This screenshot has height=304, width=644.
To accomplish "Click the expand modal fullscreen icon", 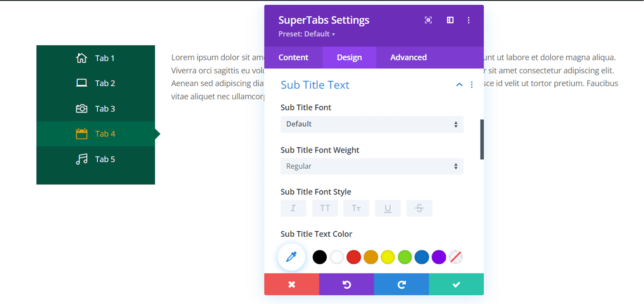I will (428, 20).
